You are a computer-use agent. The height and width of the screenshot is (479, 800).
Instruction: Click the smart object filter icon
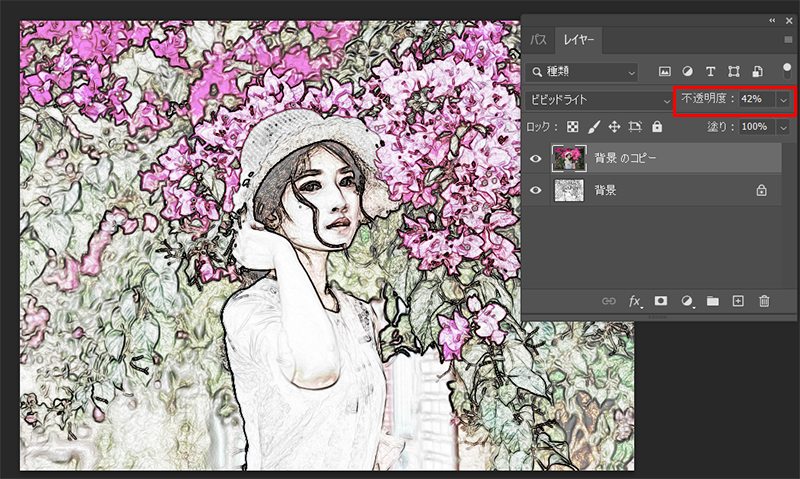759,72
